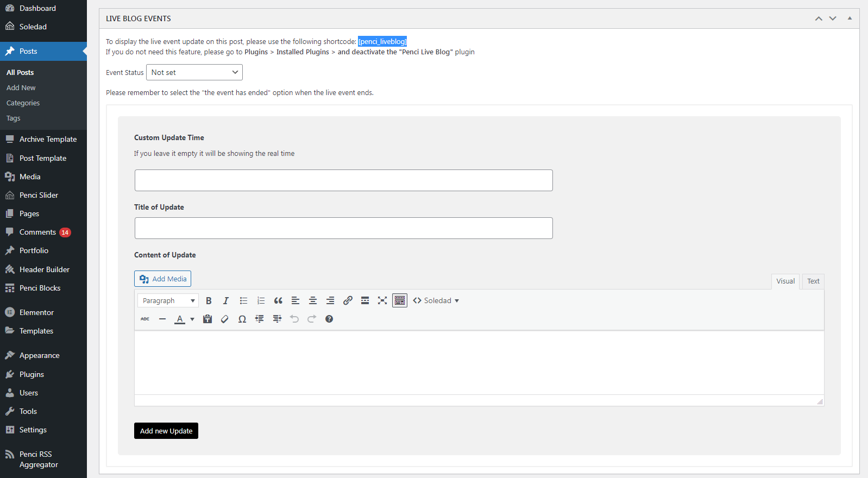Apply strikethrough formatting

tap(145, 319)
